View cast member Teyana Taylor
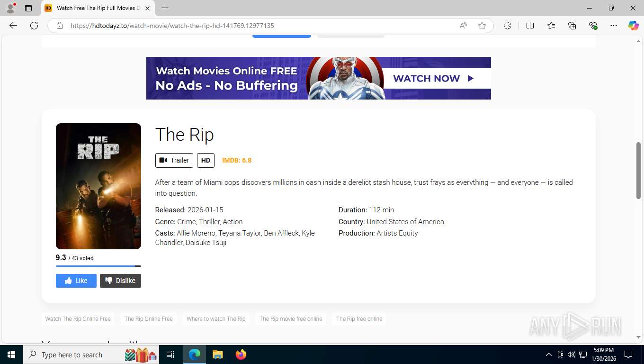The image size is (644, 364). click(239, 233)
